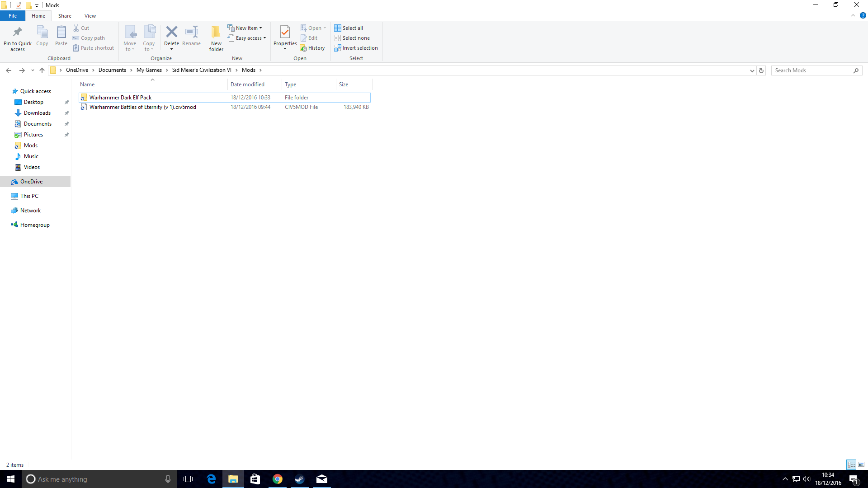Click My Games in the address breadcrumb

149,70
